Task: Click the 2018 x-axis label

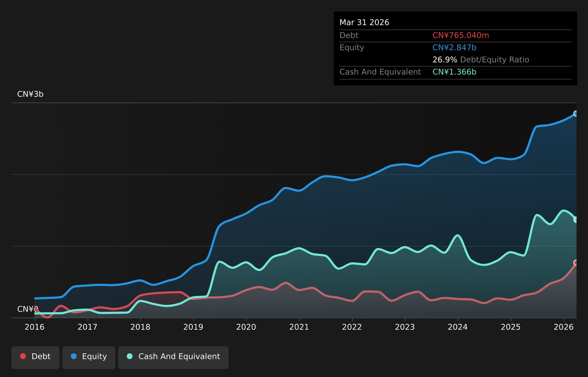Action: tap(140, 327)
